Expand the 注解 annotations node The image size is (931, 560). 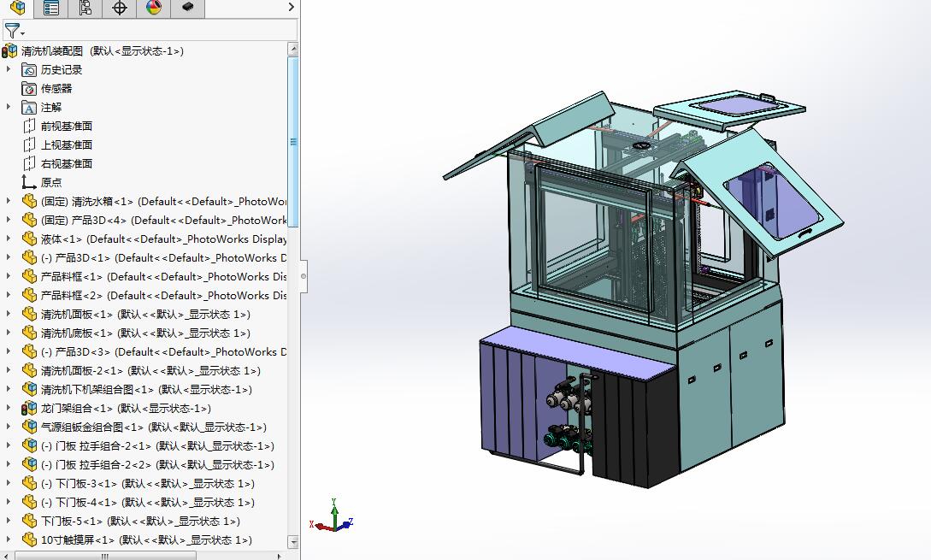[x=9, y=108]
